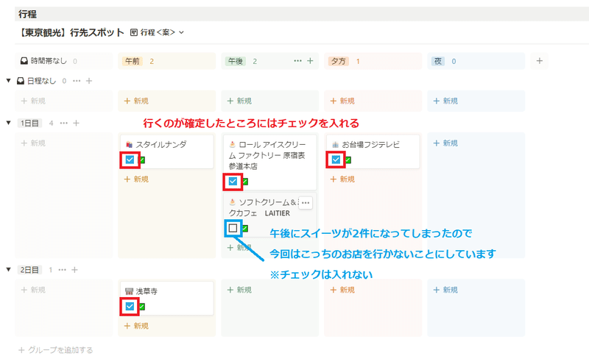Add 新規 below スタイルナンダ card
The image size is (589, 364).
click(x=137, y=179)
